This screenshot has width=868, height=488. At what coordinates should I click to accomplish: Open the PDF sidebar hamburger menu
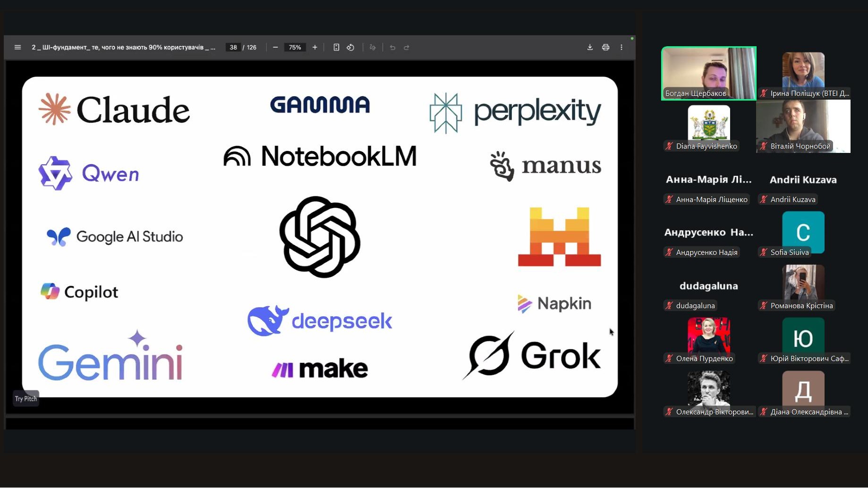click(x=17, y=47)
